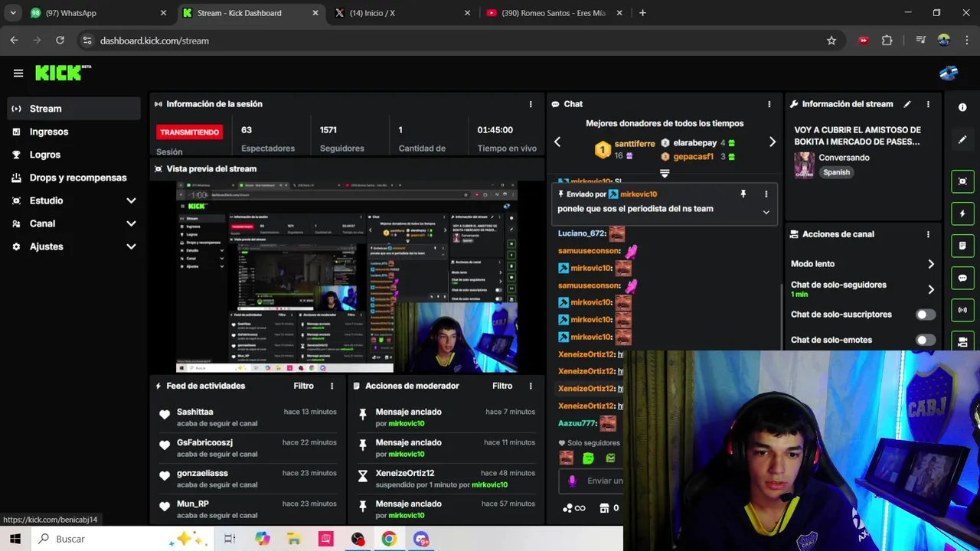The width and height of the screenshot is (980, 551).
Task: Open Drops y recompensas in the sidebar
Action: [x=74, y=178]
